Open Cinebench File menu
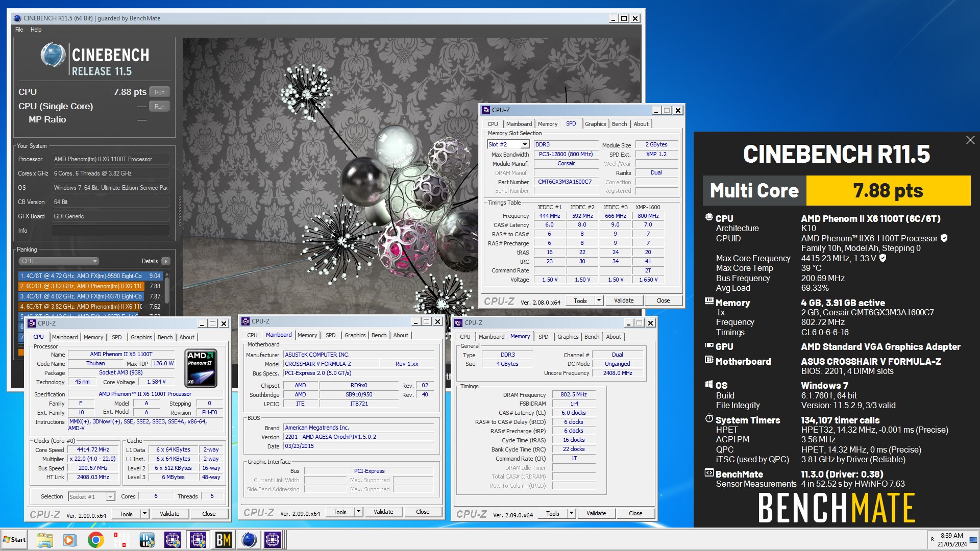Screen dimensions: 980x551 click(19, 30)
